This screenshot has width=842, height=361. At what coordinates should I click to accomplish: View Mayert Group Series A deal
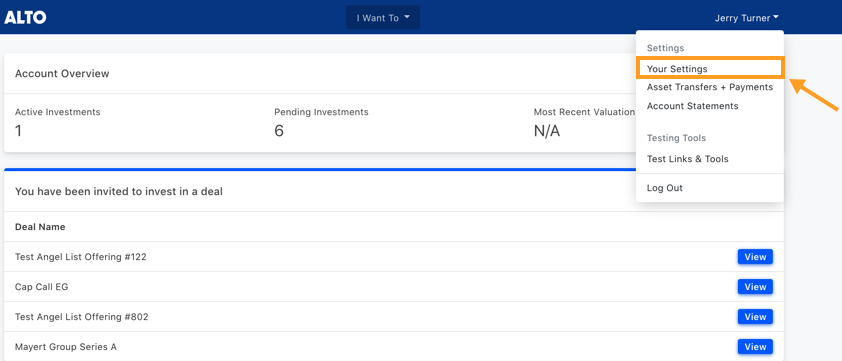click(755, 347)
